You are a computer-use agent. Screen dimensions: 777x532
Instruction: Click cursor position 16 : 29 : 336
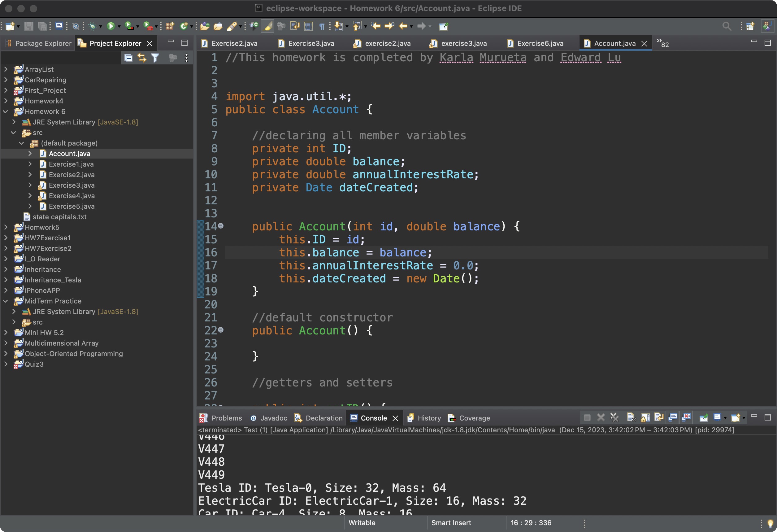click(x=531, y=523)
